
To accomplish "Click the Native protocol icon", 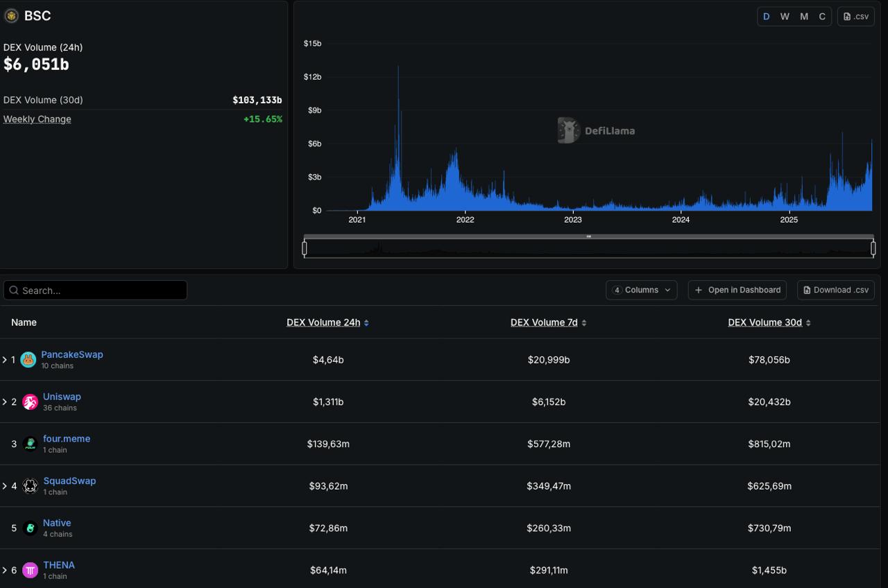I will 30,528.
